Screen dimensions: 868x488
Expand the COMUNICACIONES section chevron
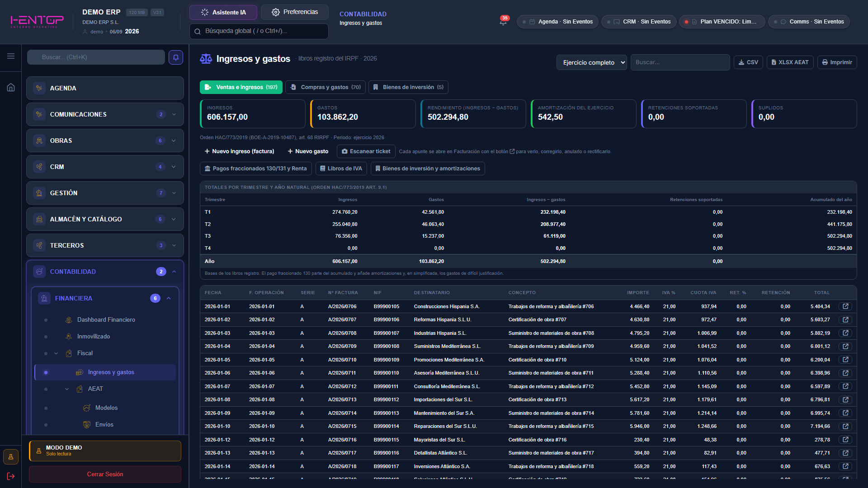[174, 114]
